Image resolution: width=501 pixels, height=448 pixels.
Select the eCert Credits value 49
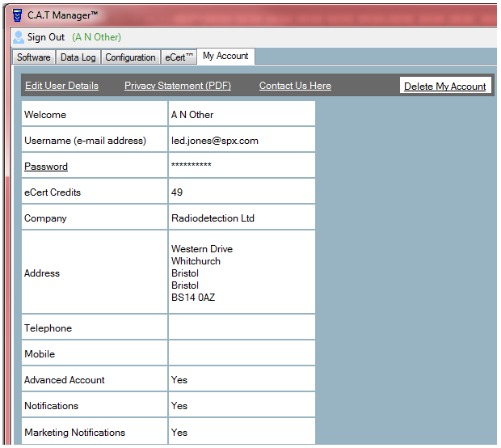coord(177,192)
